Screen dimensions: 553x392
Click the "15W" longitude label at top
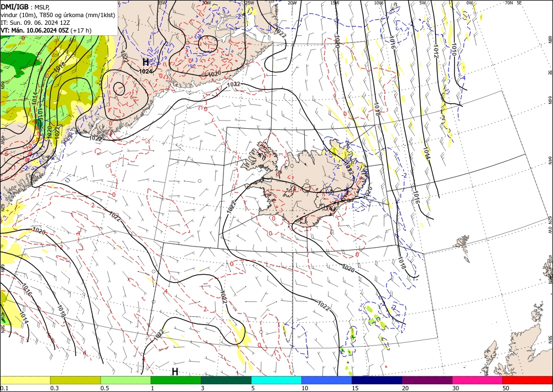[335, 3]
